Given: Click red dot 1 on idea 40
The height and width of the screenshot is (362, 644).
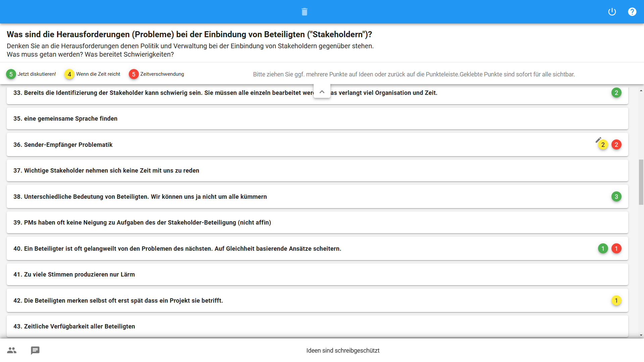Looking at the screenshot, I should click(616, 249).
